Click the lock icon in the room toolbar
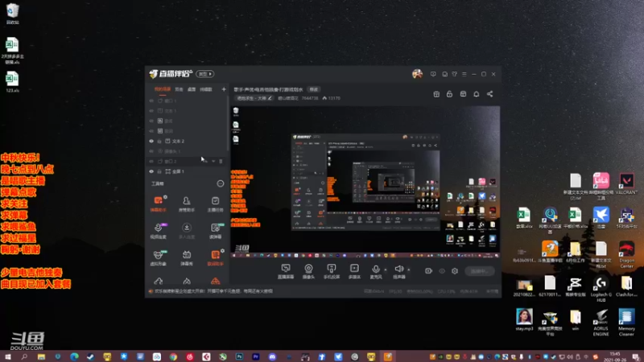644x362 pixels. click(449, 94)
